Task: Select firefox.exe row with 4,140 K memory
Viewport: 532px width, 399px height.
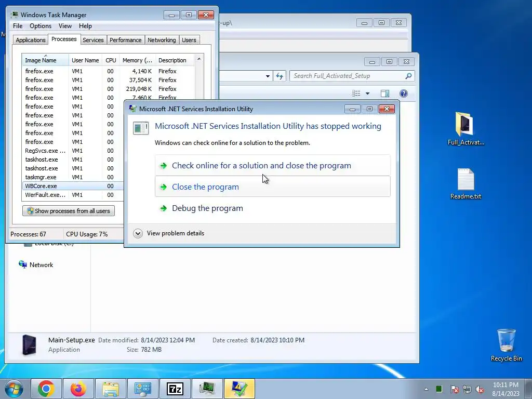Action: [x=109, y=71]
